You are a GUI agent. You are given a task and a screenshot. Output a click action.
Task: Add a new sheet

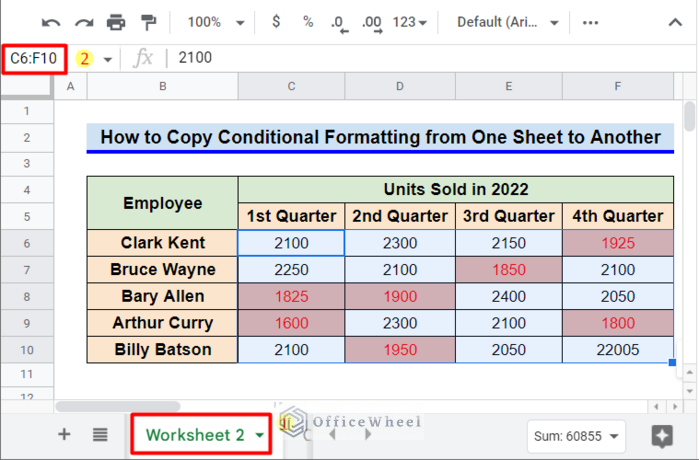click(x=65, y=434)
